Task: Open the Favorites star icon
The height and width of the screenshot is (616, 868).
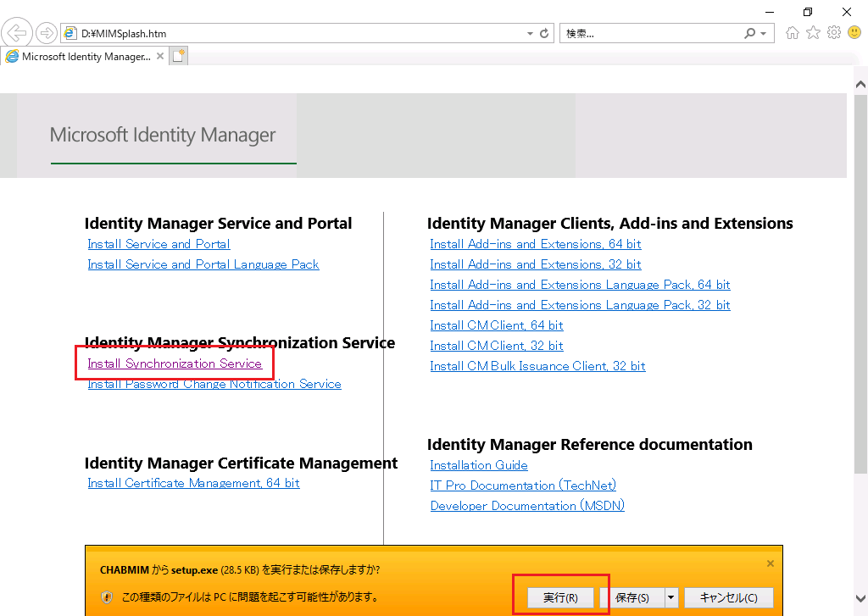Action: 813,33
